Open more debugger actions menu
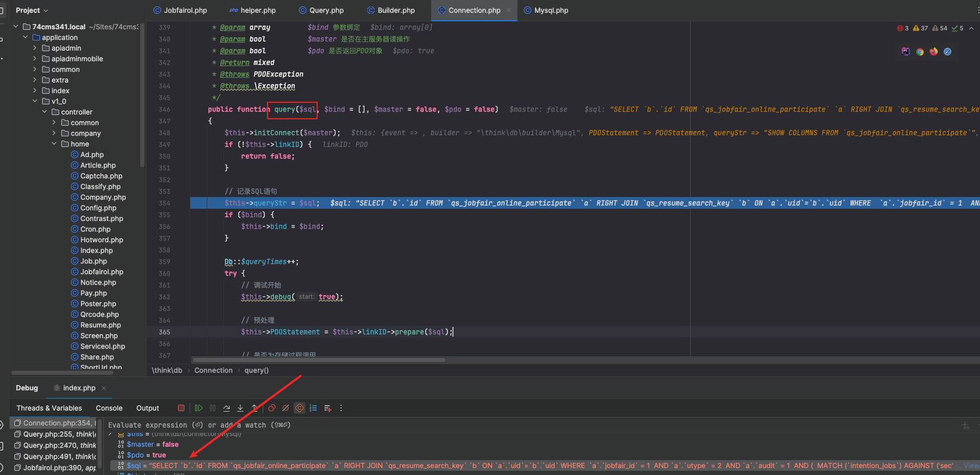Screen dimensions: 980x475 [341, 408]
